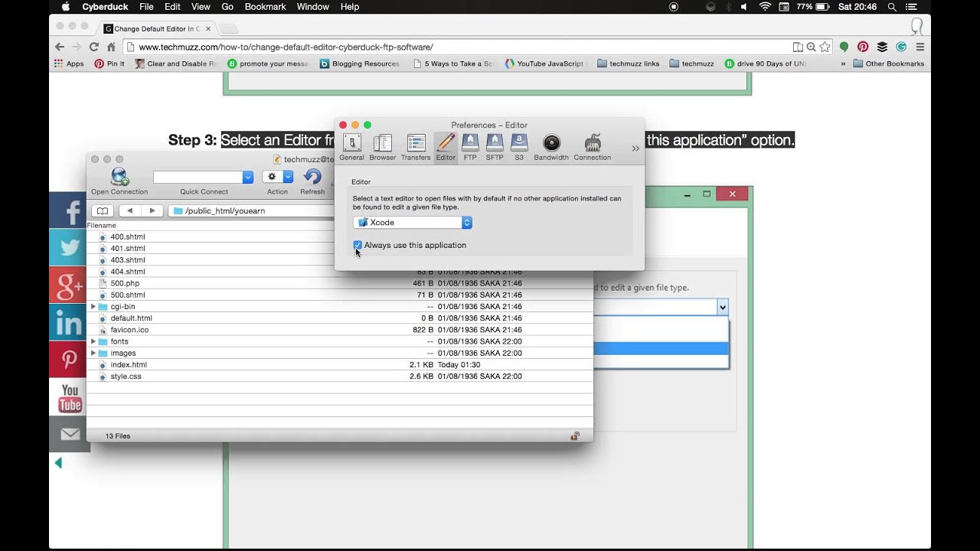
Task: Open the FTP preferences pane
Action: [x=470, y=147]
